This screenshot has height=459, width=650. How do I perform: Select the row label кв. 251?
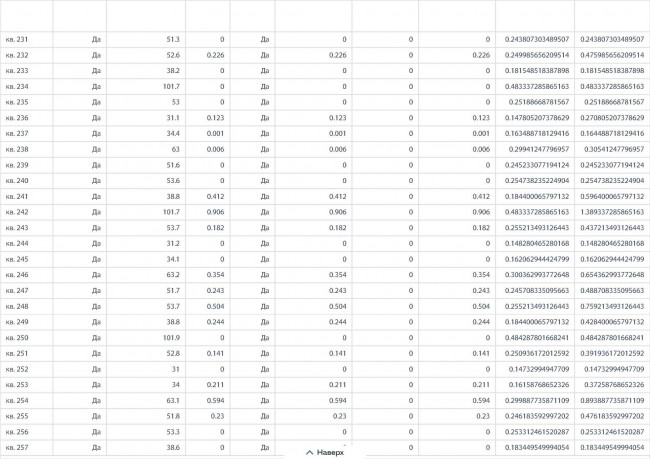tap(17, 353)
